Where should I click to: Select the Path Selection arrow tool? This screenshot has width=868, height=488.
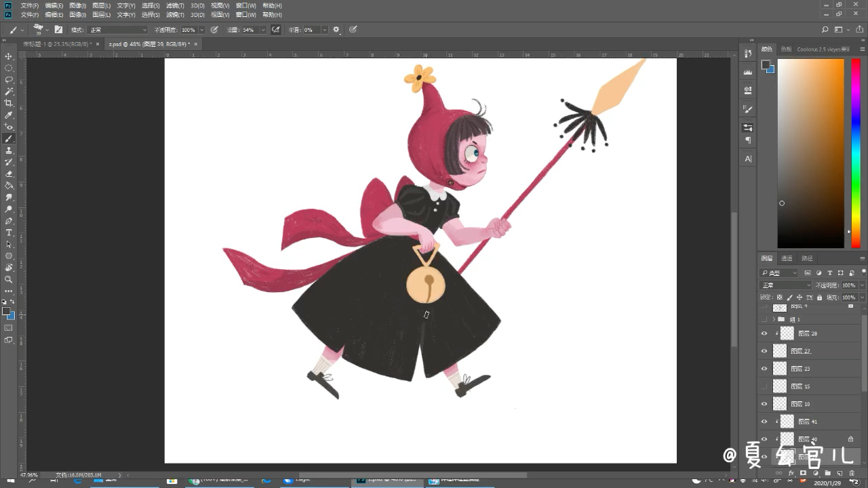(x=9, y=244)
